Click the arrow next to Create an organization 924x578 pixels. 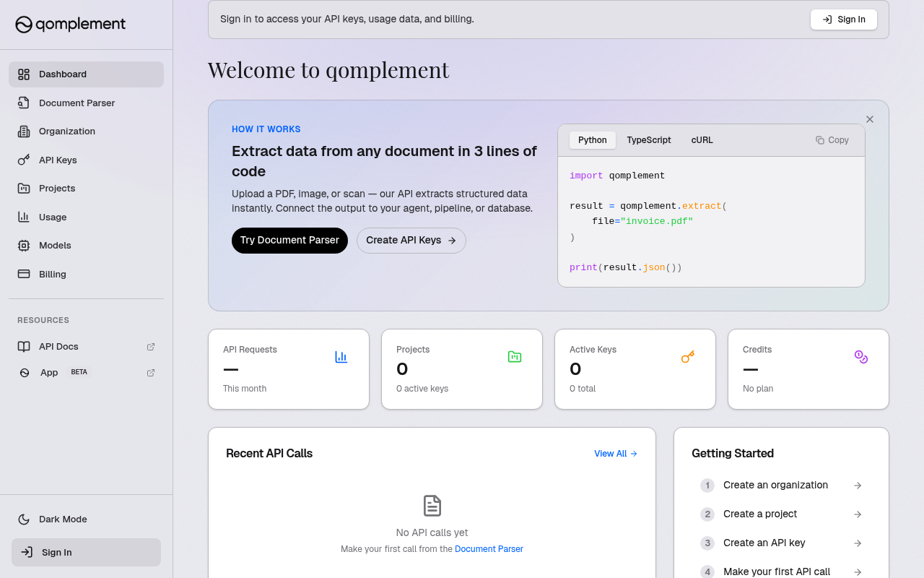point(858,486)
